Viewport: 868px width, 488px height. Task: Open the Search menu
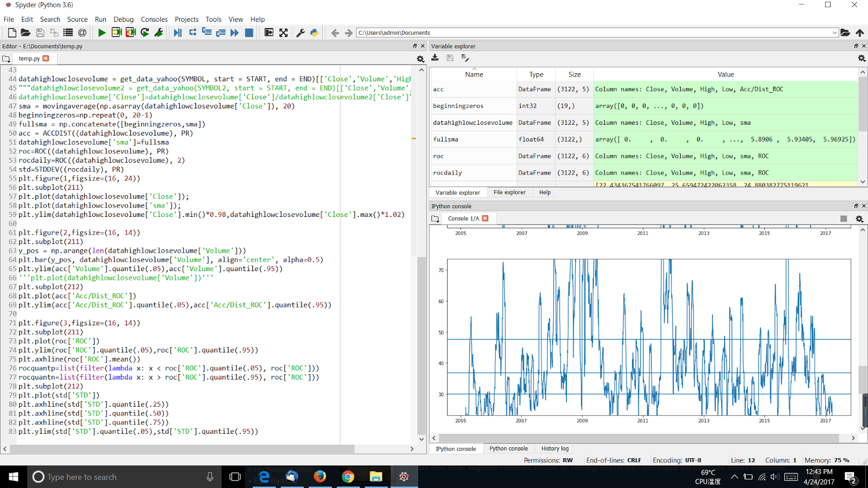coord(50,19)
